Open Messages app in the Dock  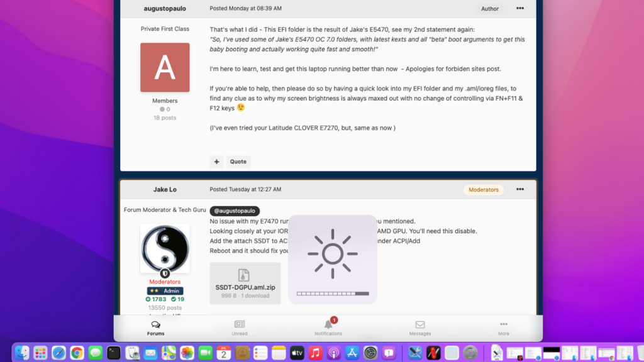point(96,353)
